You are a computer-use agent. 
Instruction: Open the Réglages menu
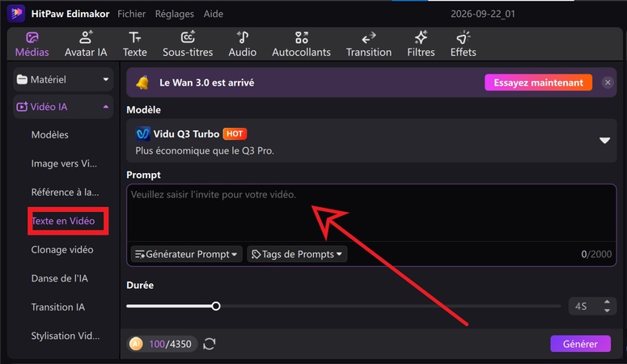click(174, 14)
